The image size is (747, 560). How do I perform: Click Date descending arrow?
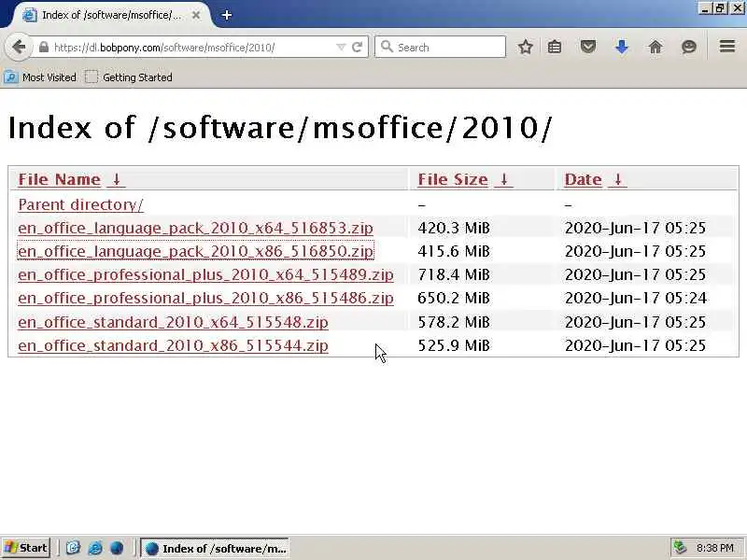point(618,179)
